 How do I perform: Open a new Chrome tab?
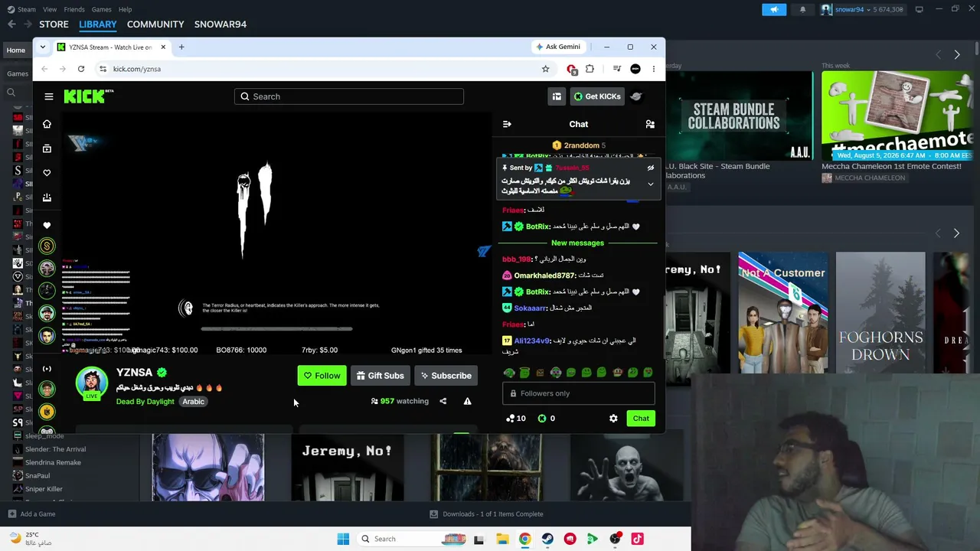pyautogui.click(x=181, y=47)
